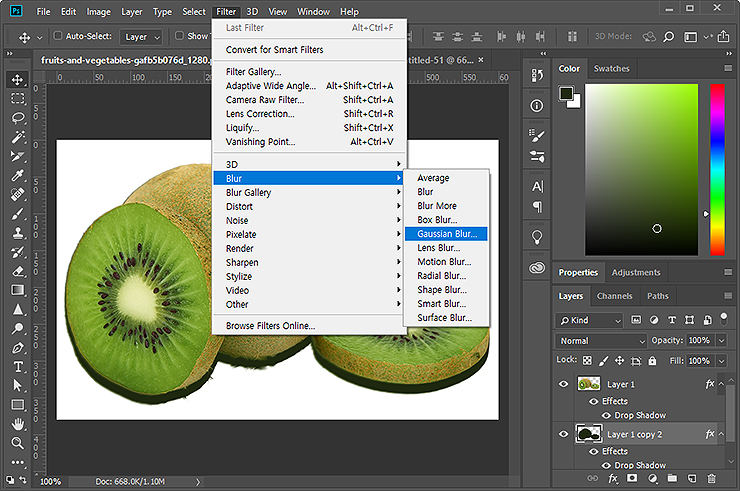The height and width of the screenshot is (491, 740).
Task: Select the Rectangular Marquee tool
Action: tap(17, 98)
